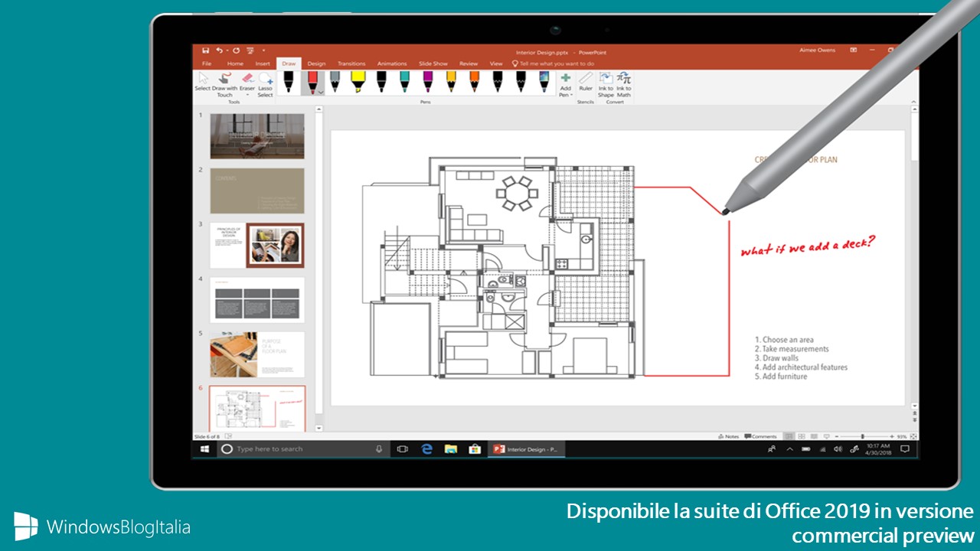Click the taskbar search box
The width and height of the screenshot is (980, 551).
point(302,449)
